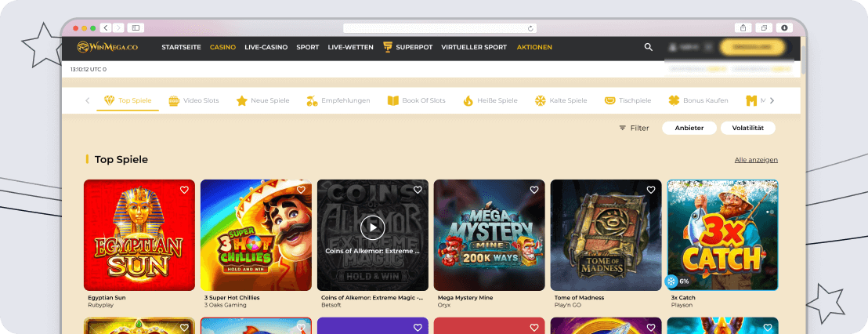Click the Oryx provider text

[444, 305]
